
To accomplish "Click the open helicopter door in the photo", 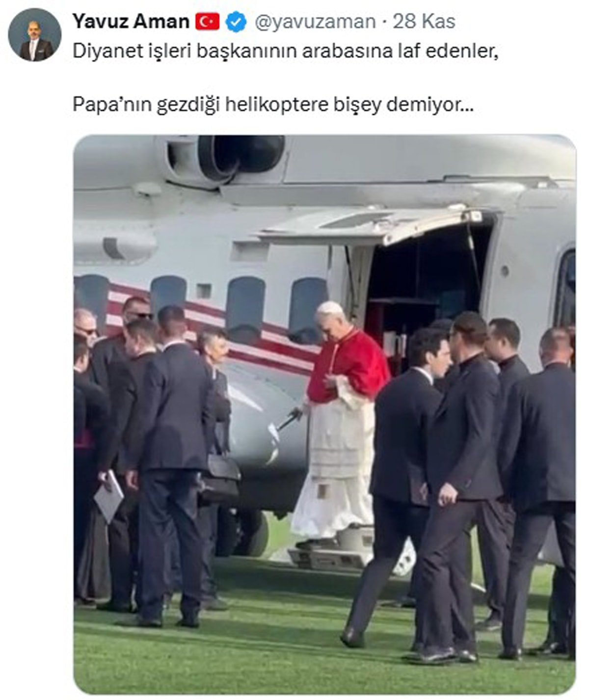I will coord(428,290).
